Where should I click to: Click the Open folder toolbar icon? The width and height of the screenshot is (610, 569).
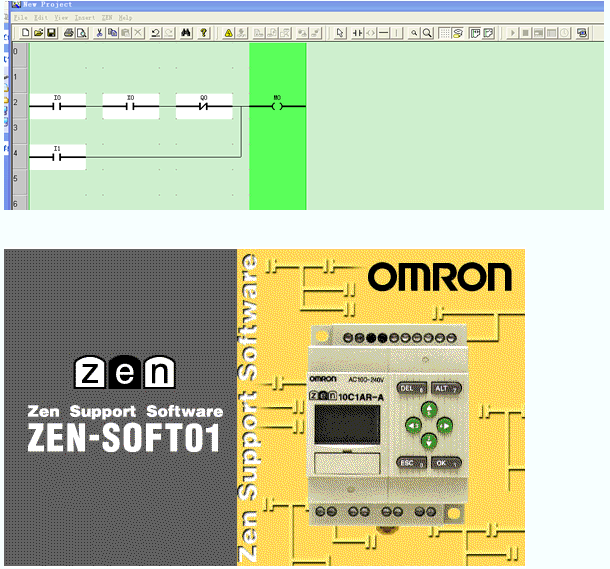pos(38,33)
